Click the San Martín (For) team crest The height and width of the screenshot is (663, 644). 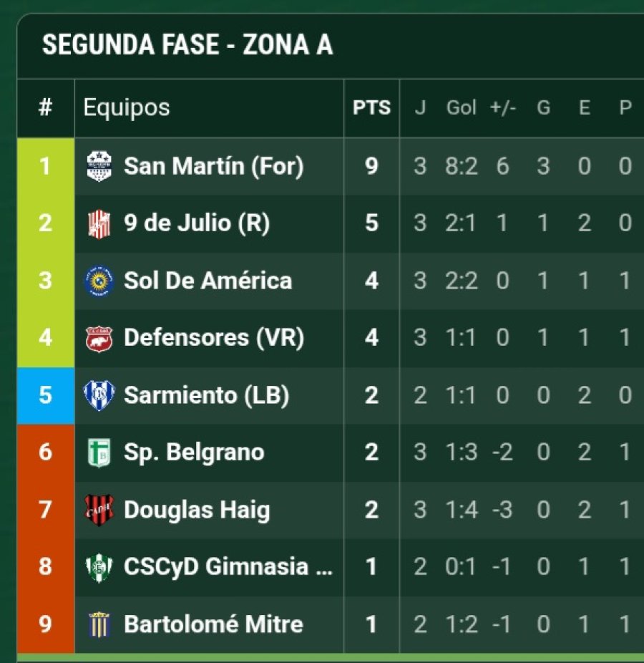(99, 166)
